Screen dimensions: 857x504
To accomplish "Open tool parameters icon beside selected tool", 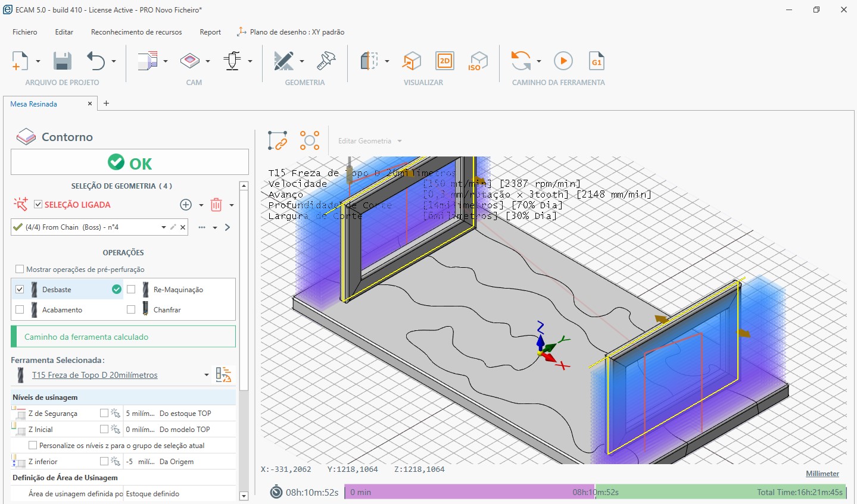I will [223, 374].
